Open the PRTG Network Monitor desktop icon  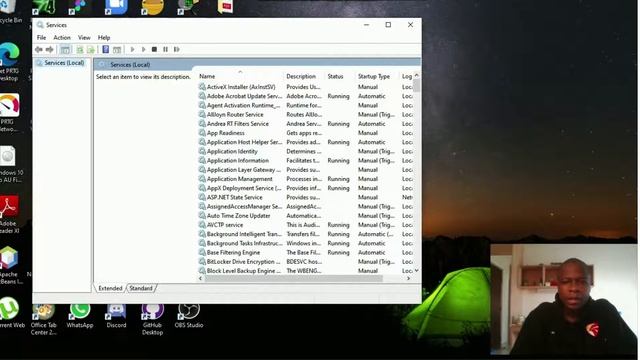[x=9, y=113]
